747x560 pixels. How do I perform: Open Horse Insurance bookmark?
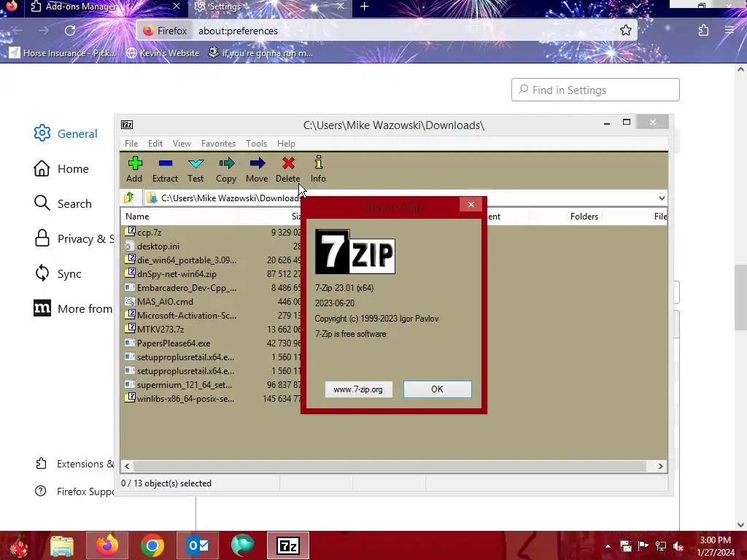coord(63,52)
